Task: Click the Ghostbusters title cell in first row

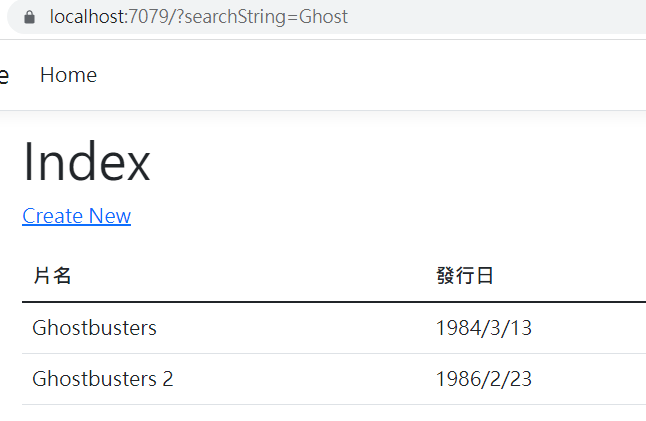Action: pos(94,328)
